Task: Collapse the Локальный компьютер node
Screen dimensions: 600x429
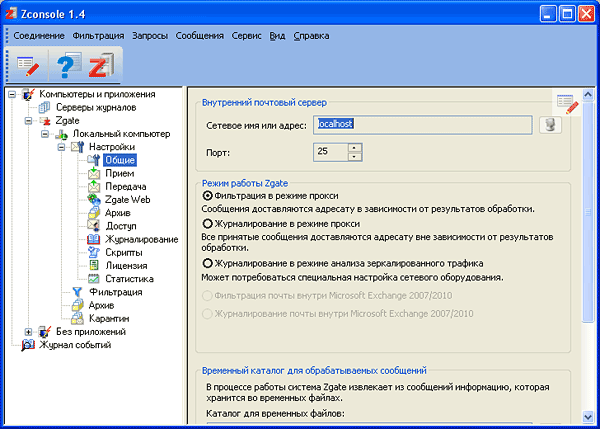Action: [45, 134]
